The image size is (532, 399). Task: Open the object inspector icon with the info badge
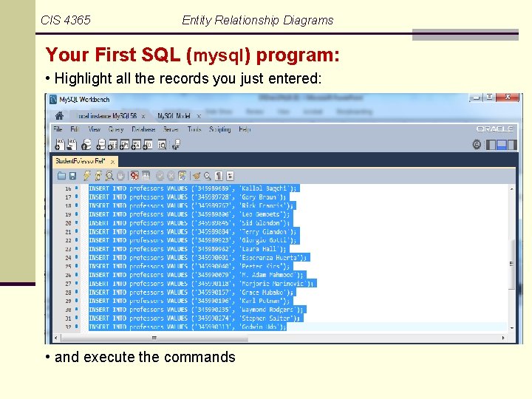pyautogui.click(x=86, y=144)
